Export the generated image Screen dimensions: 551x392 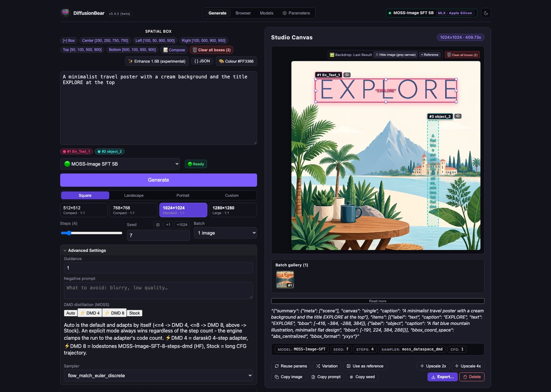click(x=442, y=377)
